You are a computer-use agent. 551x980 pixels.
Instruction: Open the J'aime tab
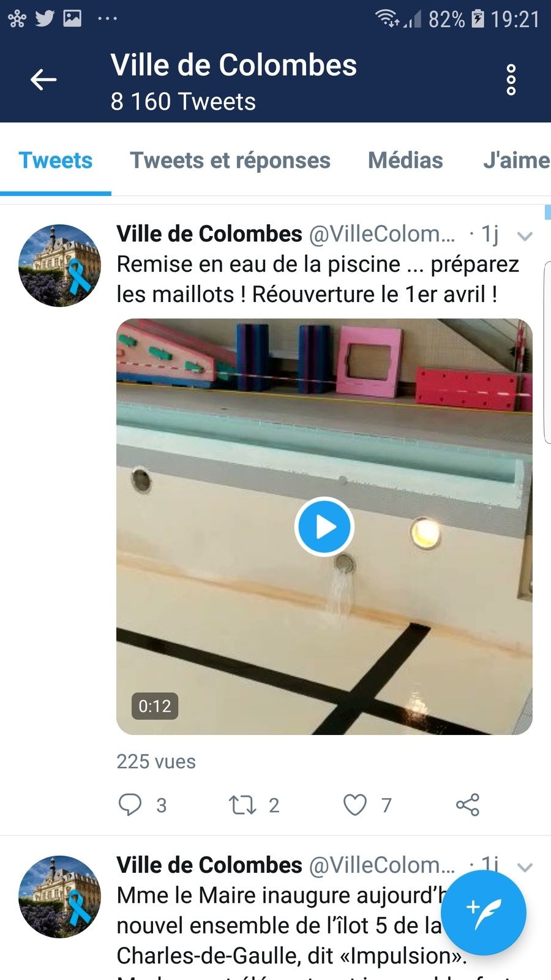516,160
